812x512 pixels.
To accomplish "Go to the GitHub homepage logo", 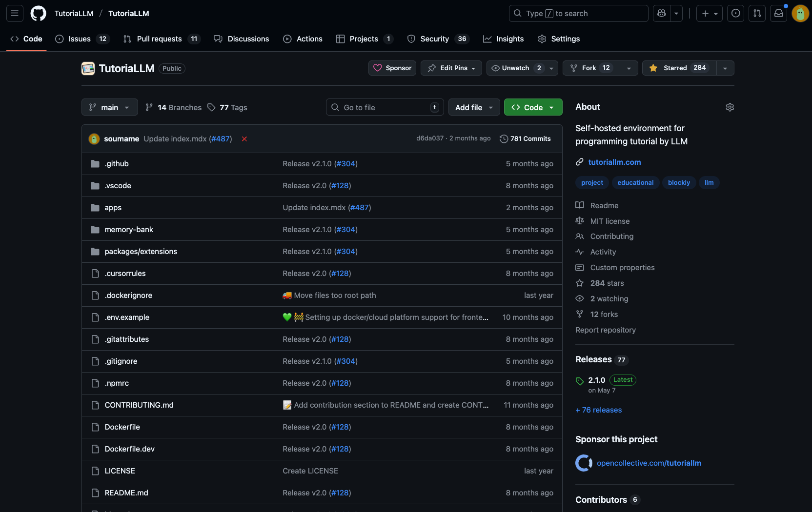I will click(38, 13).
